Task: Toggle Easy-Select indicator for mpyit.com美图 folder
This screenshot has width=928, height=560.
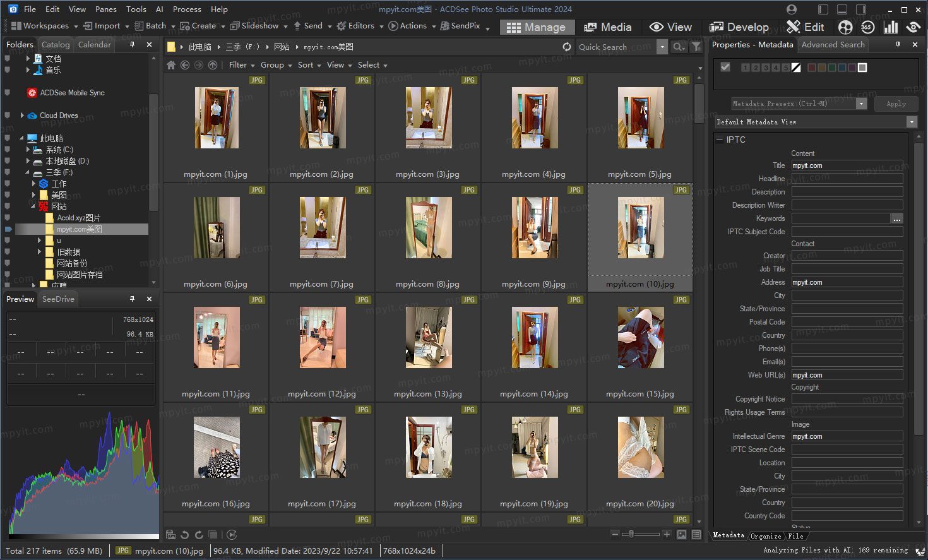Action: tap(8, 229)
